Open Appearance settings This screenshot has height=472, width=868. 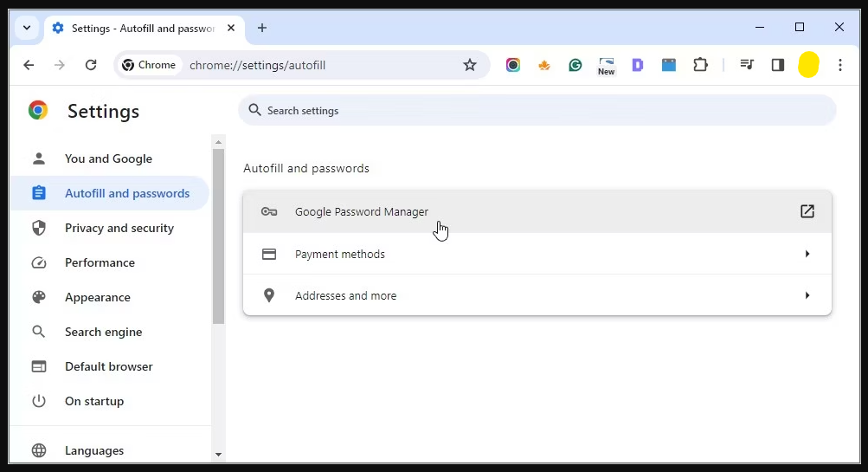pyautogui.click(x=108, y=298)
